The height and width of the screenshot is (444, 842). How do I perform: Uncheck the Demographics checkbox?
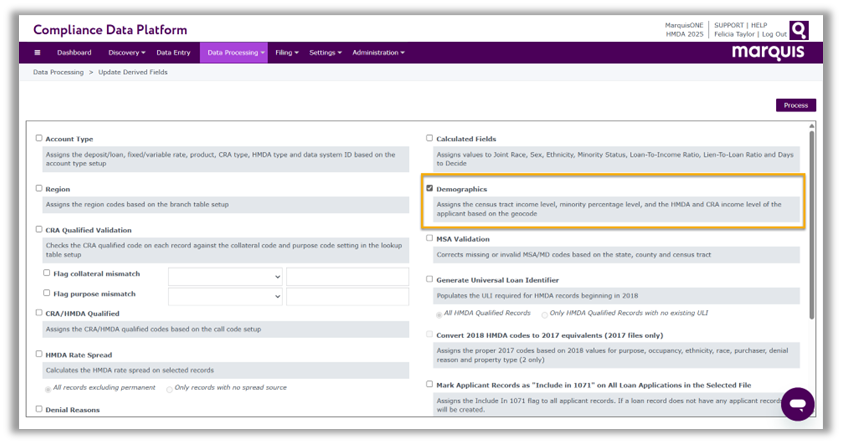coord(430,188)
